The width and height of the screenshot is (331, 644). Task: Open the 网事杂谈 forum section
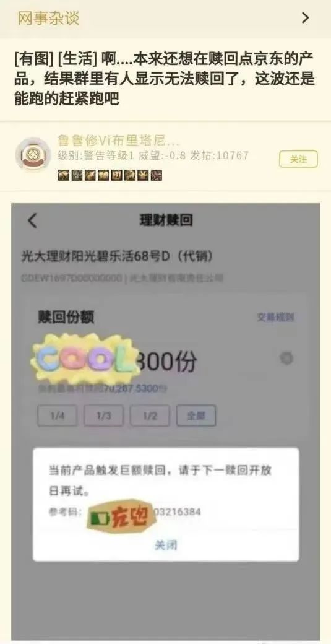coord(48,18)
